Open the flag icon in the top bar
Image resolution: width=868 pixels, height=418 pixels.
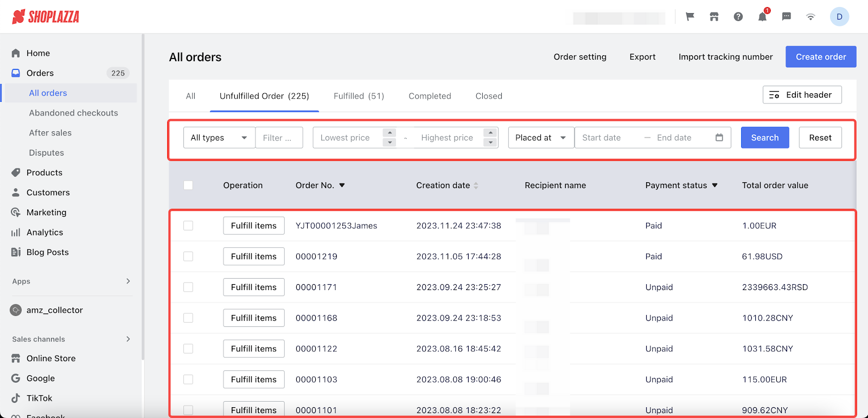pyautogui.click(x=690, y=17)
